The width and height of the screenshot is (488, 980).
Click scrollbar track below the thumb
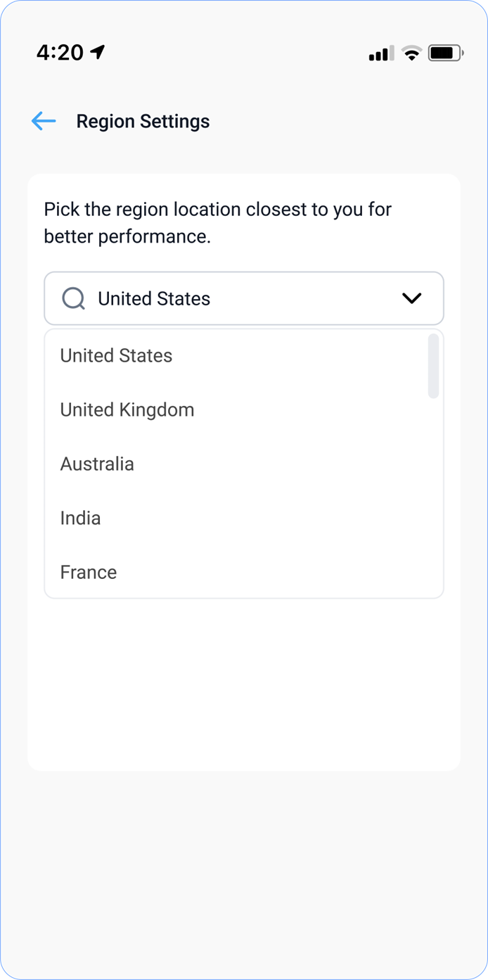[x=433, y=492]
